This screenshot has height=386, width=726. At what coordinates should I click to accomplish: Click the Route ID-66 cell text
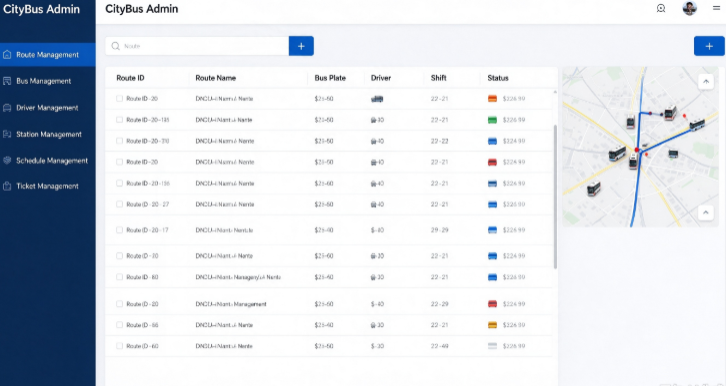click(142, 325)
